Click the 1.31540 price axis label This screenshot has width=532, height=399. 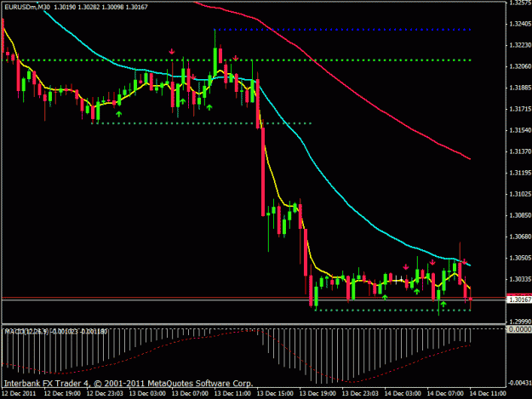(x=520, y=130)
